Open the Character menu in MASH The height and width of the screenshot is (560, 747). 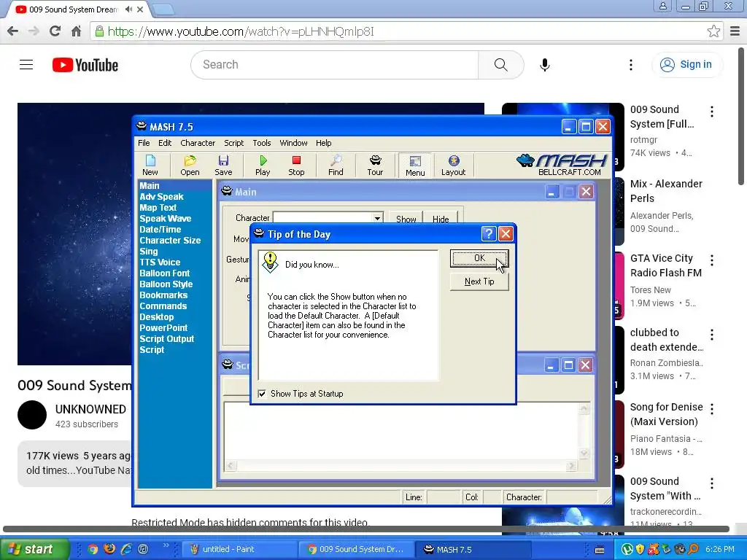point(198,143)
